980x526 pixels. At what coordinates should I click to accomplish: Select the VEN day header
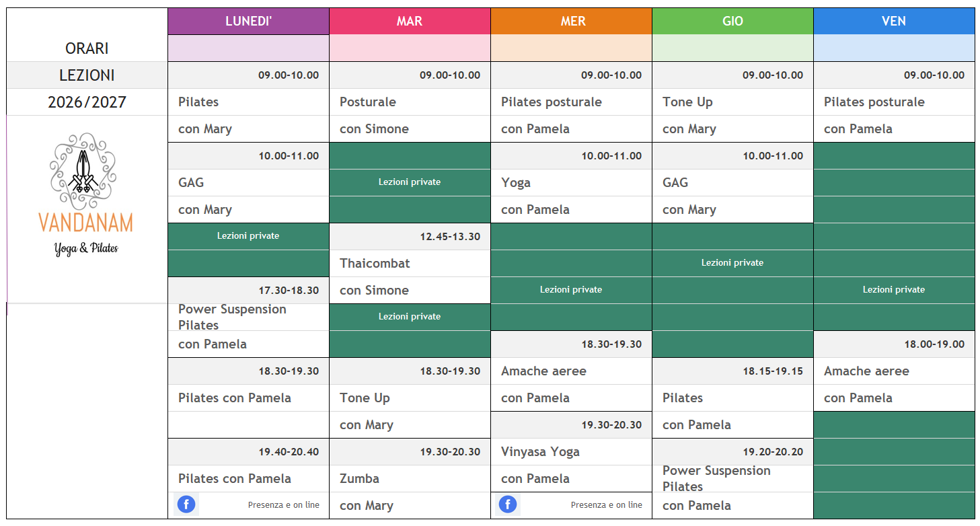894,21
